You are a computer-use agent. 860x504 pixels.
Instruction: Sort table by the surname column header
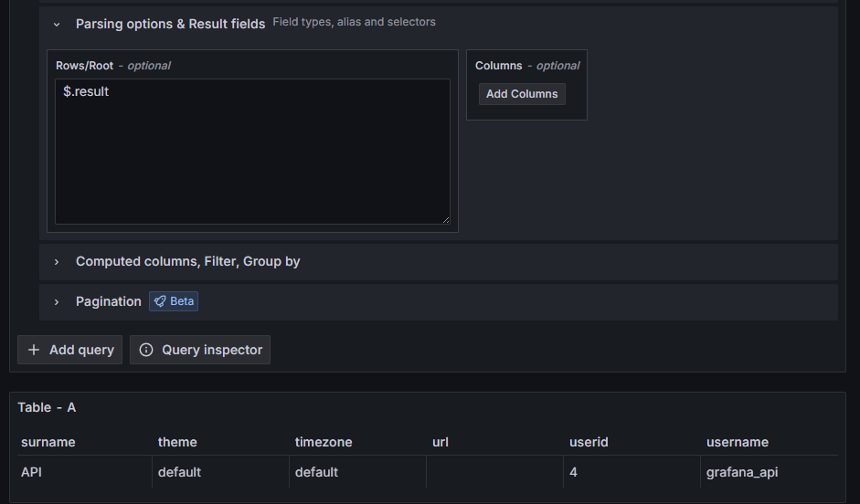coord(48,442)
